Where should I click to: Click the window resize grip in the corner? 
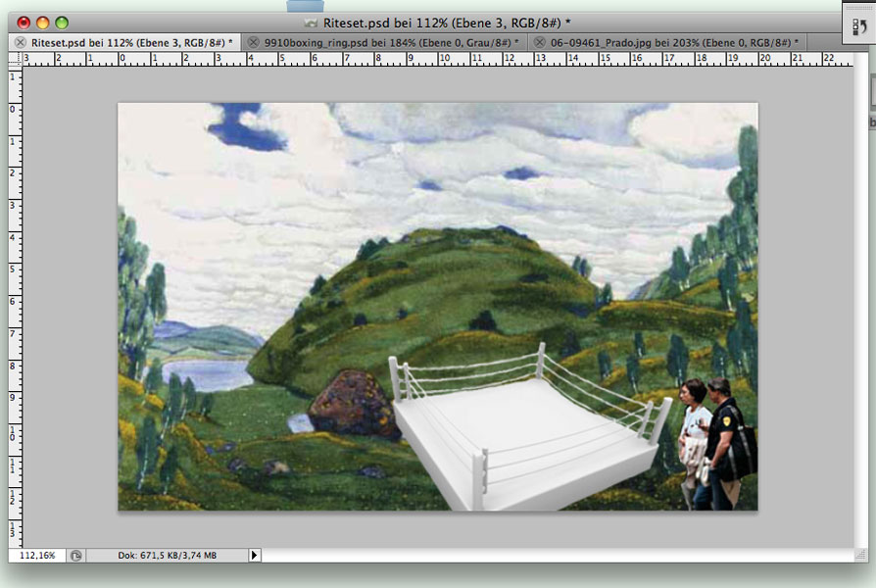860,555
